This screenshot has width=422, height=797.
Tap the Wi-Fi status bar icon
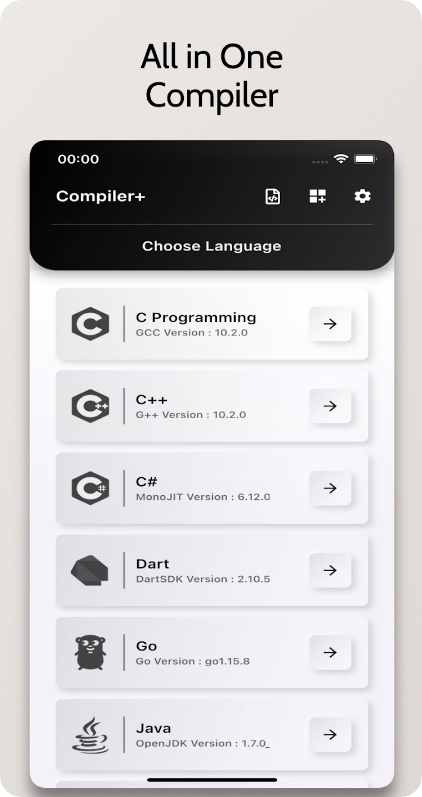point(341,159)
